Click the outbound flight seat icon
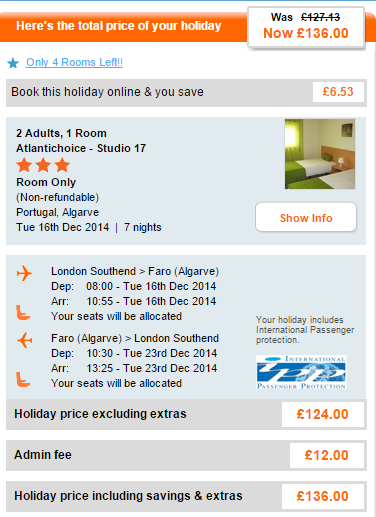The image size is (376, 517). pos(23,312)
